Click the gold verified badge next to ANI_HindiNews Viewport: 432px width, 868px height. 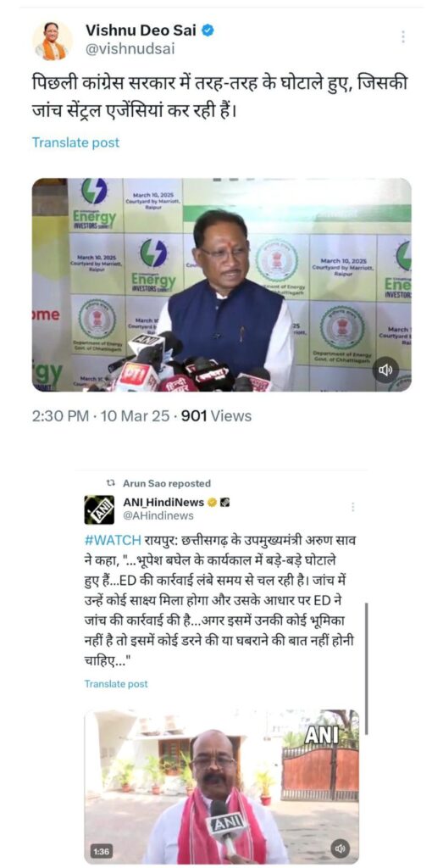point(211,503)
